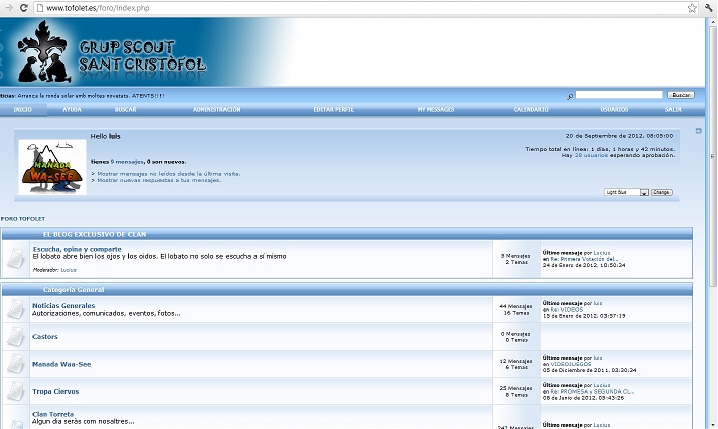Open the Tropa Ciervos board
This screenshot has width=718, height=429.
(x=55, y=391)
